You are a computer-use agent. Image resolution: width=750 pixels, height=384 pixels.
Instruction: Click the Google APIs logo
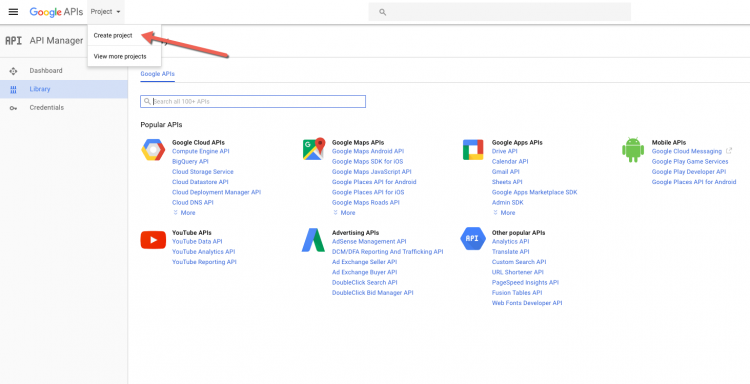click(x=56, y=12)
